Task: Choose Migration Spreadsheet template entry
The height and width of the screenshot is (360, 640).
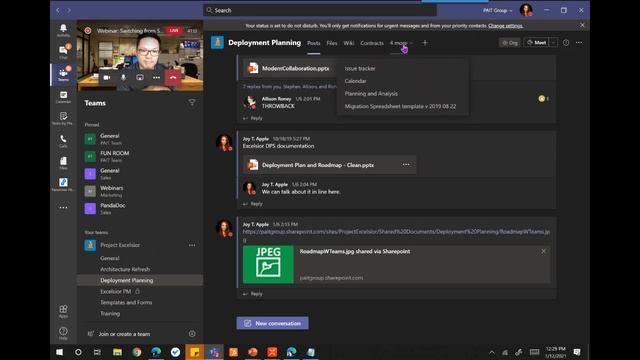Action: [400, 106]
